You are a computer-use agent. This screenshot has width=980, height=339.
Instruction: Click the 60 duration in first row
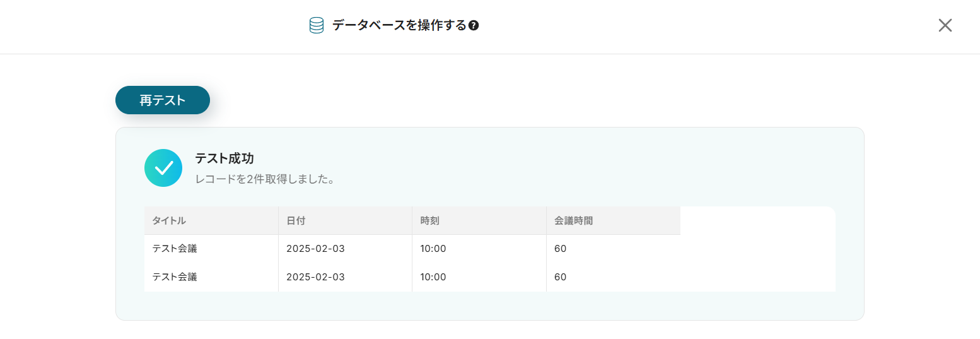(560, 249)
